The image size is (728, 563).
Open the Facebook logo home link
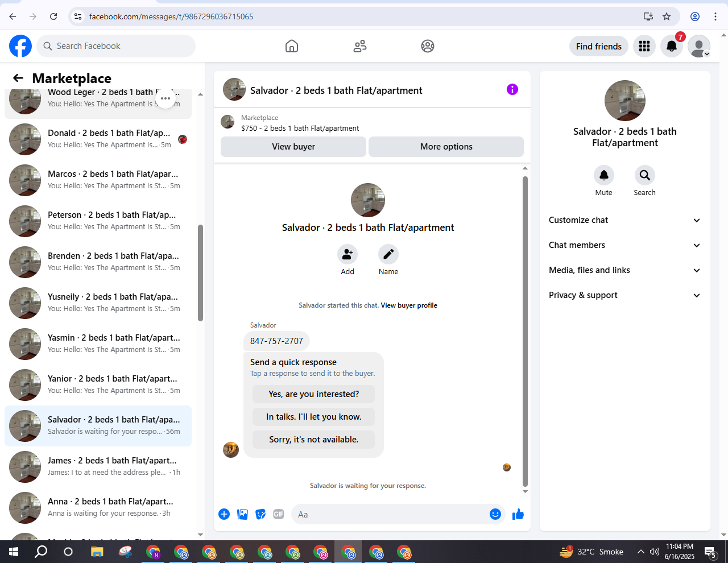click(x=20, y=46)
